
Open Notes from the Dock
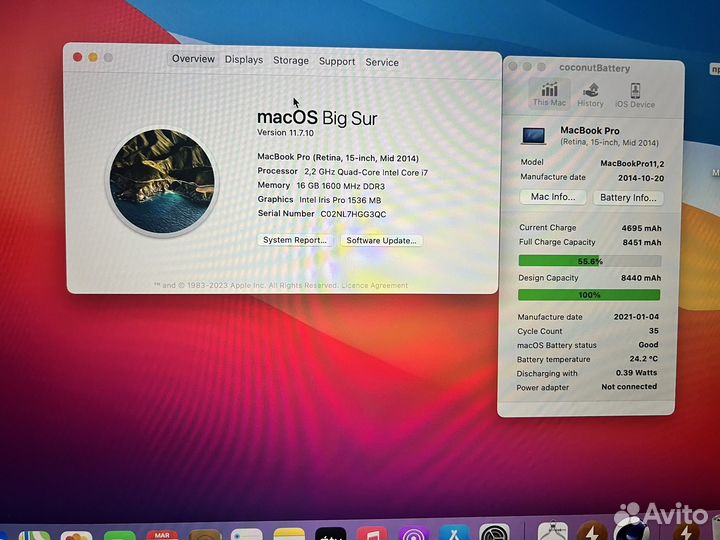[289, 534]
